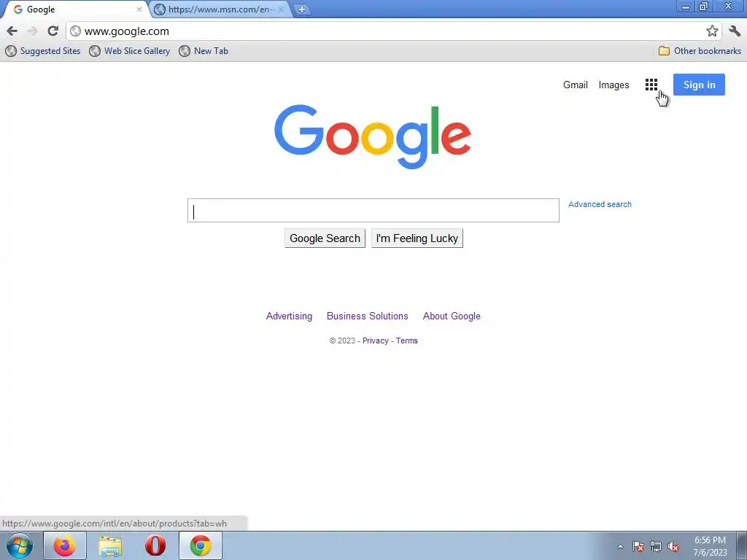Open a new tab with plus button

click(301, 9)
